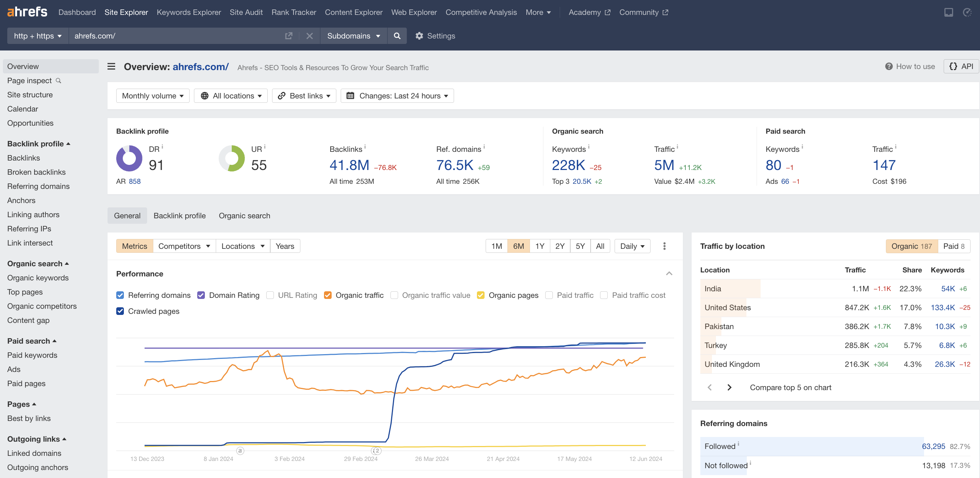Open URL in new tab icon
The height and width of the screenshot is (478, 980).
coord(289,36)
